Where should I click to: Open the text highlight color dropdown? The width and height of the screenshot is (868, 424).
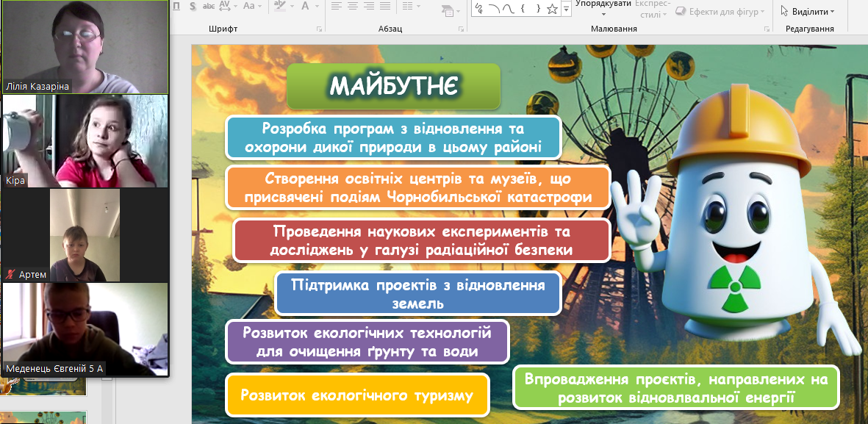[x=292, y=7]
